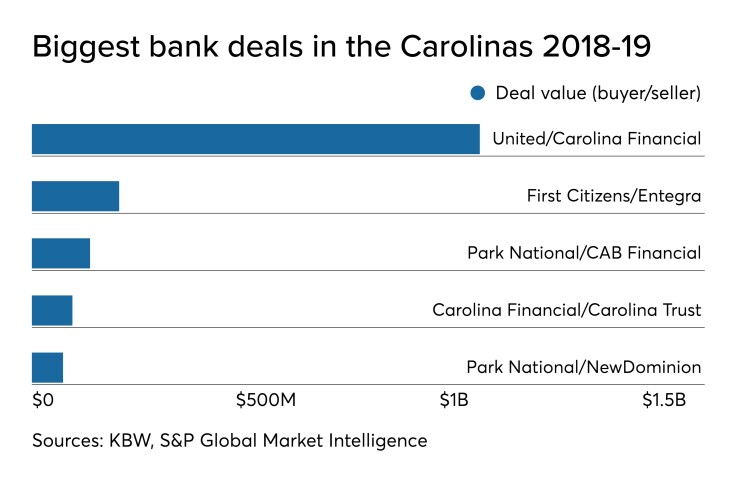Click the $1.5B axis label
Screen dimensions: 740x482
[665, 401]
